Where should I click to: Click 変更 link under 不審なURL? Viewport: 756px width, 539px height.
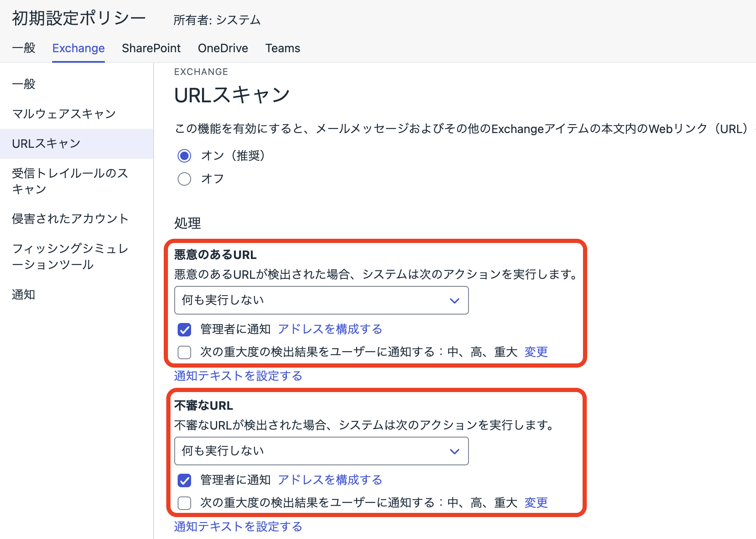tap(536, 502)
